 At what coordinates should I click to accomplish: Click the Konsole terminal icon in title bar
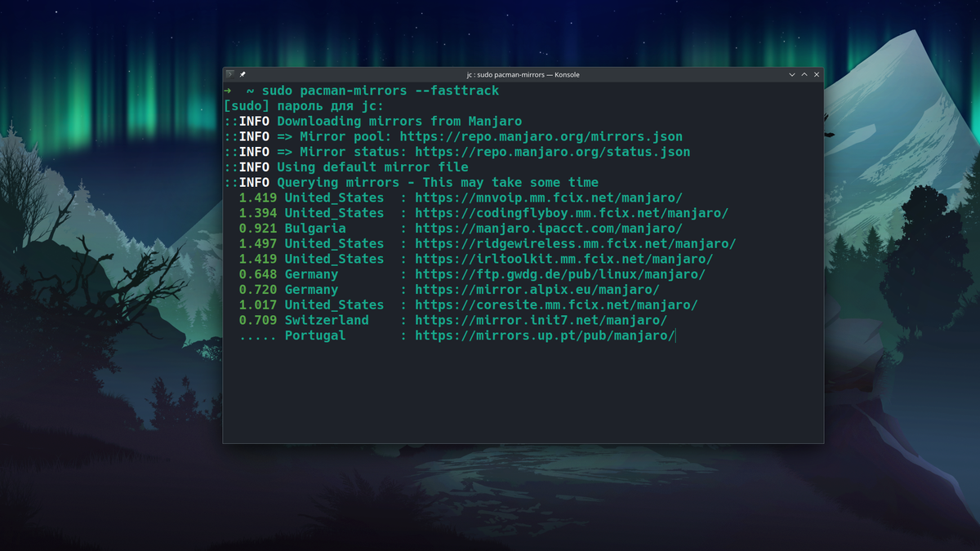click(230, 74)
